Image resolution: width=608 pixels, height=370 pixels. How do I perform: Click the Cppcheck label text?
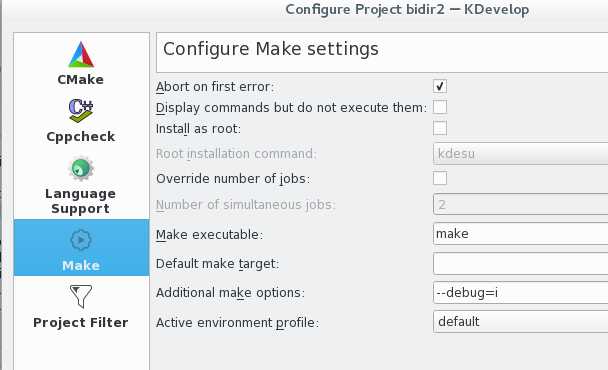(x=81, y=137)
